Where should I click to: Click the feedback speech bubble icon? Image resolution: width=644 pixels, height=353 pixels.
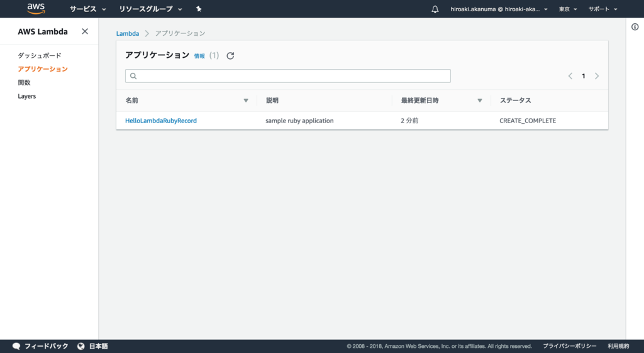[x=16, y=346]
